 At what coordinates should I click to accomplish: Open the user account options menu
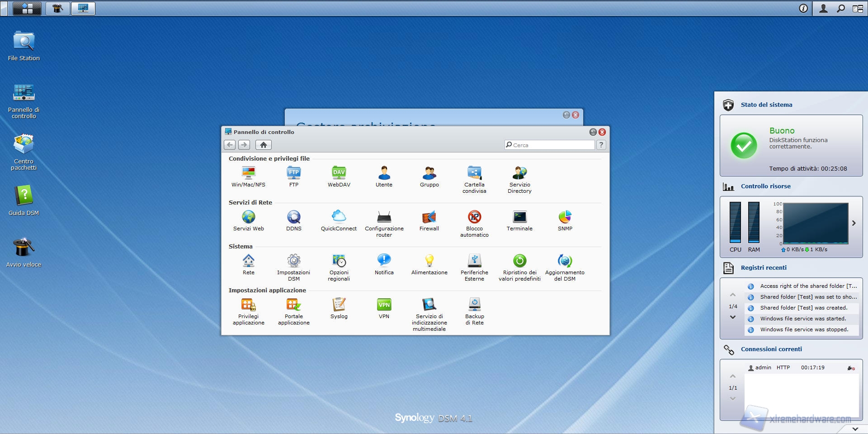tap(823, 8)
